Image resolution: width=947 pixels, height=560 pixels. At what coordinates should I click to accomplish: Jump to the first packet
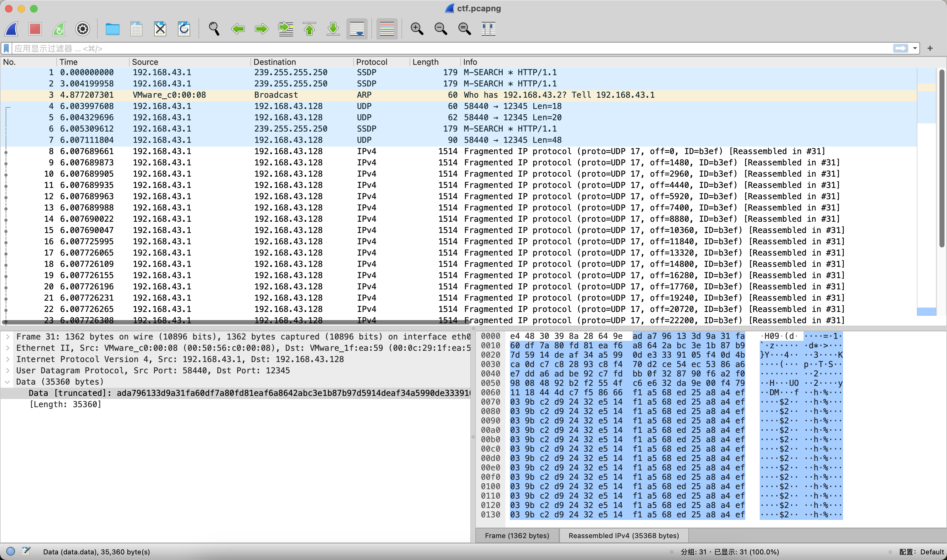tap(309, 29)
